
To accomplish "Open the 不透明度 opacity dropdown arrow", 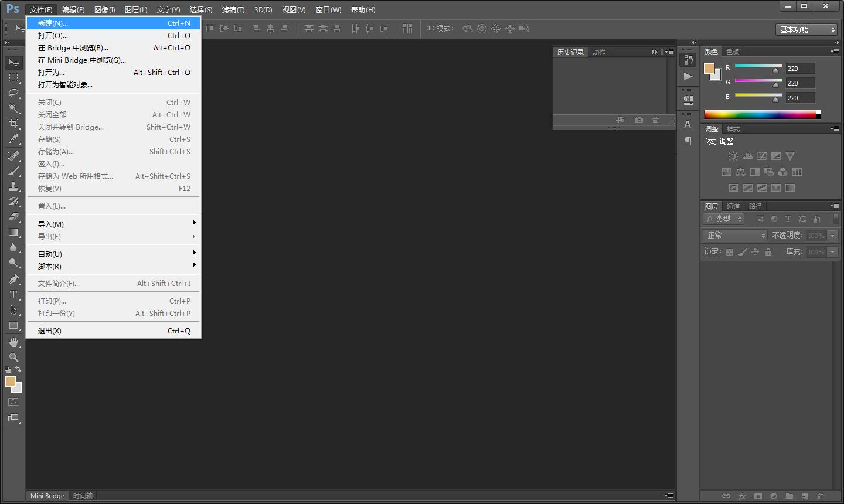I will [832, 236].
